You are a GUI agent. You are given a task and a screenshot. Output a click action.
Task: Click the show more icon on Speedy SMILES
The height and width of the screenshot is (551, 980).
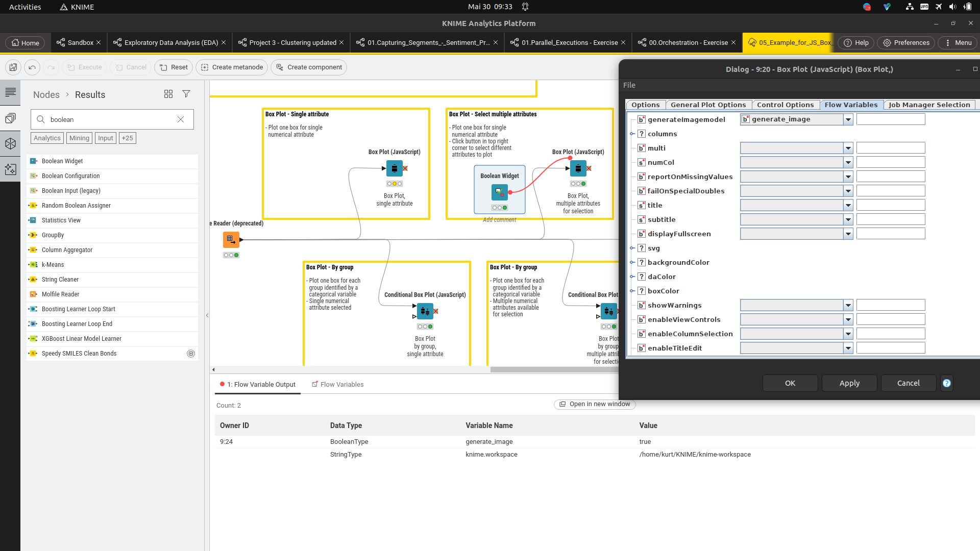click(x=191, y=354)
